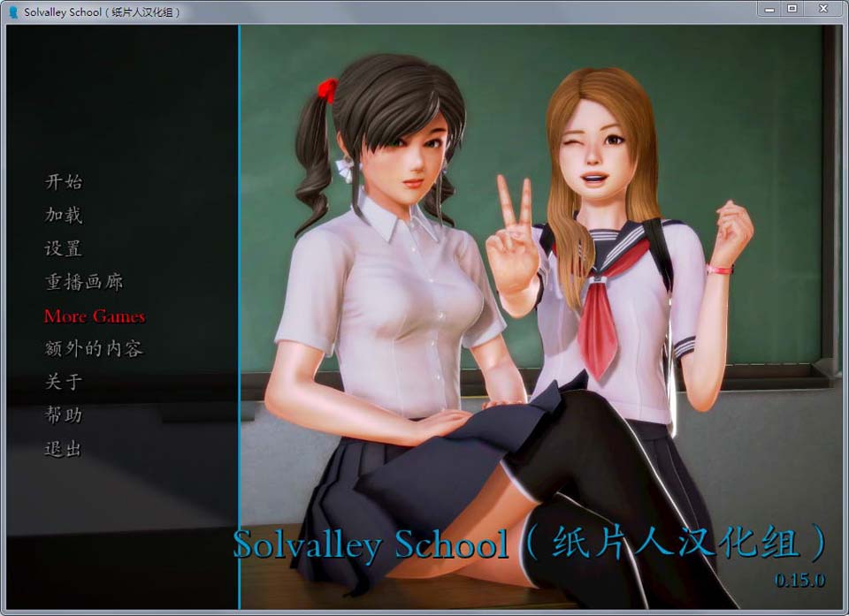Click 退出 to quit the game
Viewport: 849px width, 616px height.
(64, 448)
